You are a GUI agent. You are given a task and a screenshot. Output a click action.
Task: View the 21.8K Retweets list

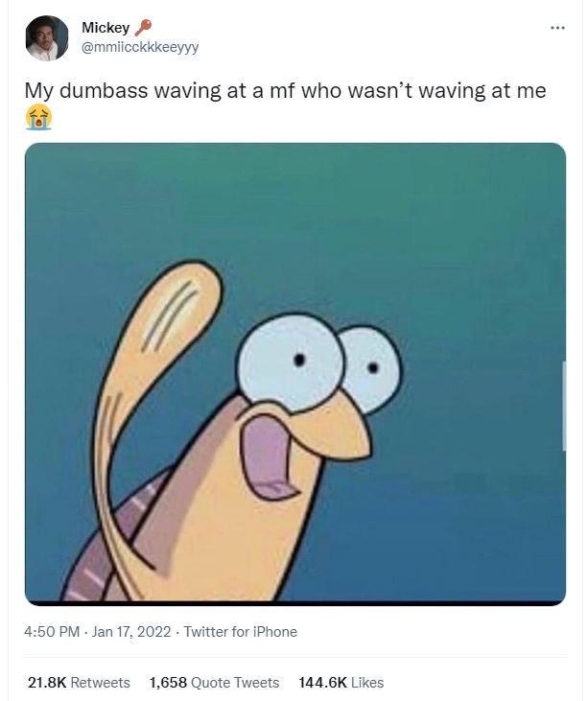79,683
